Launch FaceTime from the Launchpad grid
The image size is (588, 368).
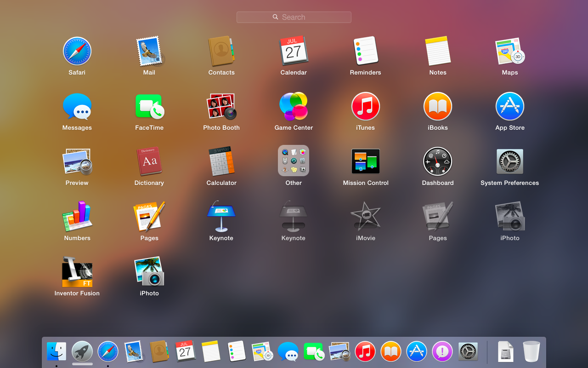click(x=149, y=106)
